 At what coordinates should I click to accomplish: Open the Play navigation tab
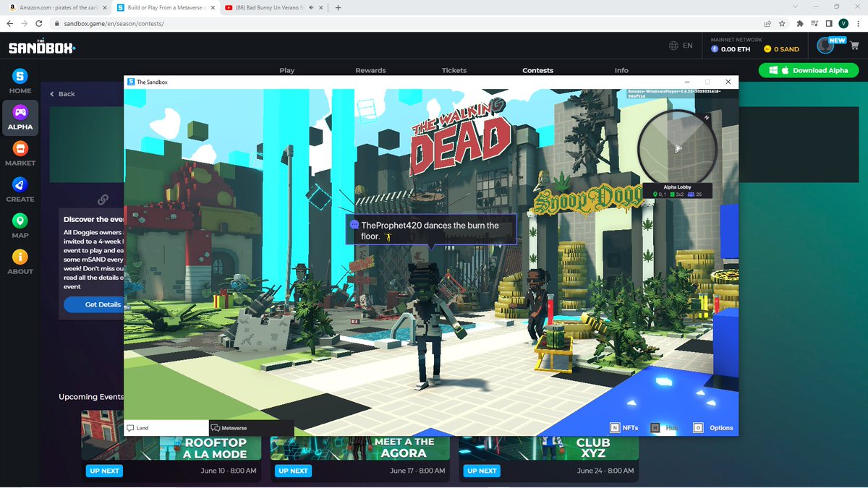coord(287,70)
